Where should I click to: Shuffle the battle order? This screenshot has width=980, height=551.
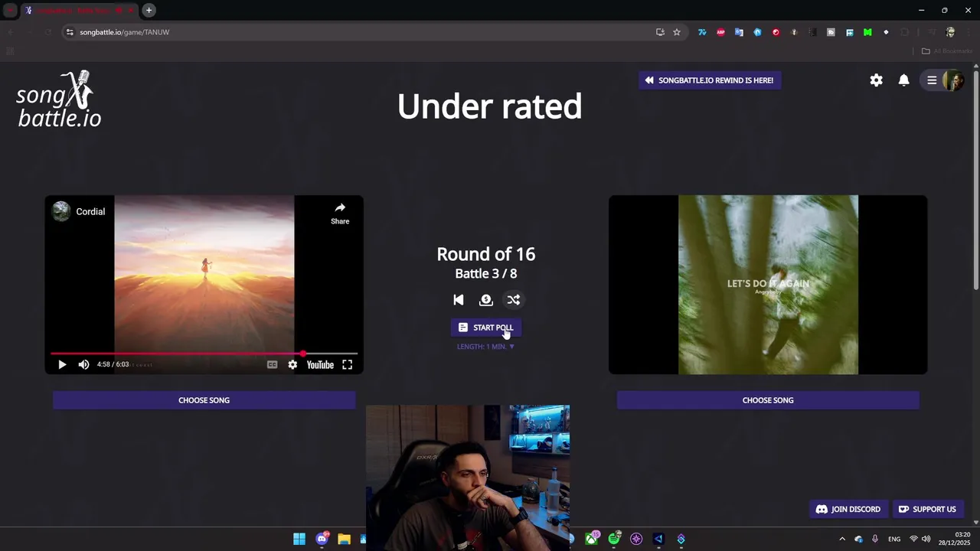click(514, 300)
